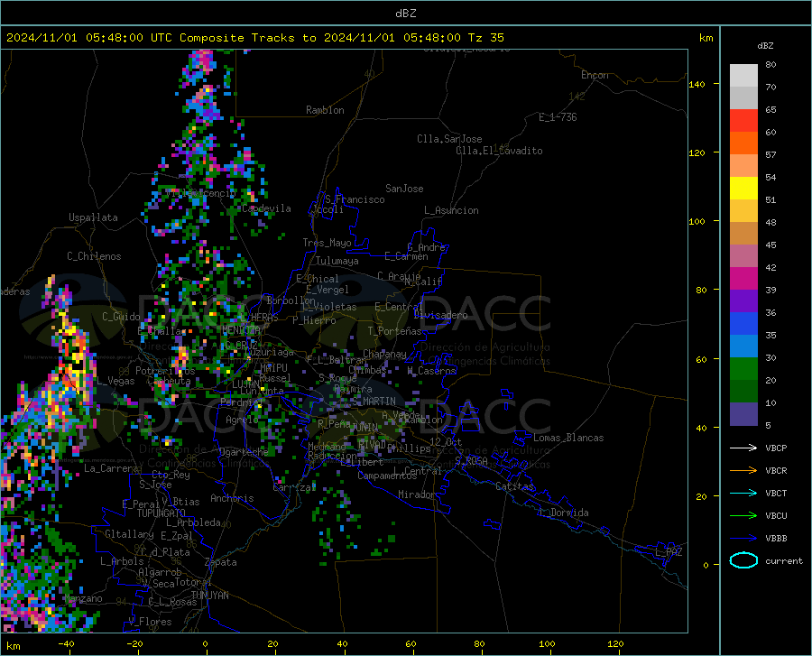Viewport: 812px width, 656px height.
Task: Click the 'L_Asuncion' map label
Action: (x=451, y=210)
